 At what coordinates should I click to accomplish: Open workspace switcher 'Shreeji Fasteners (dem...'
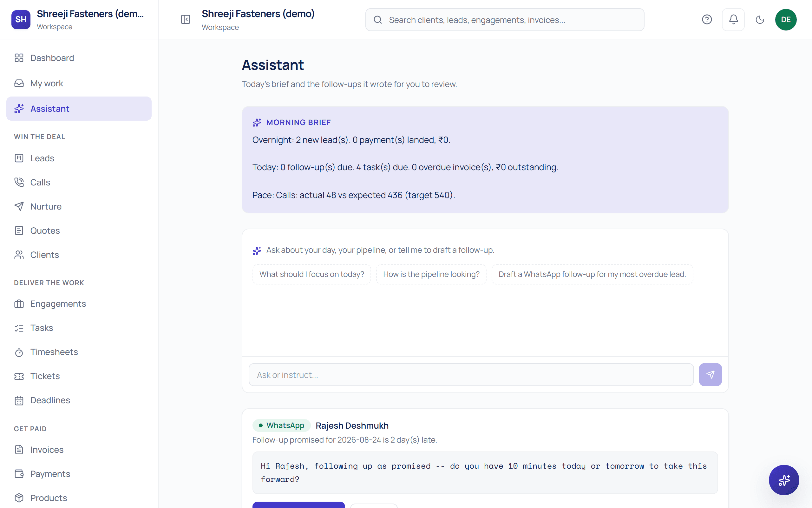click(79, 19)
